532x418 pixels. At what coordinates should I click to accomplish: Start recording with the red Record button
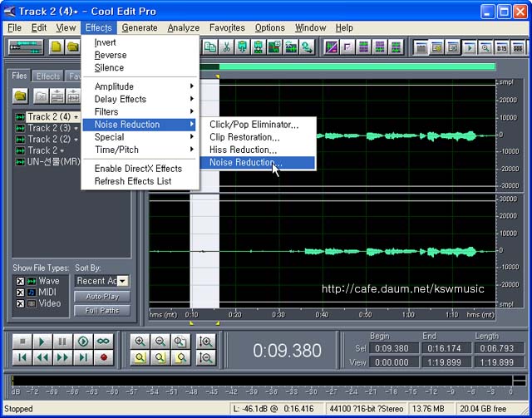103,357
